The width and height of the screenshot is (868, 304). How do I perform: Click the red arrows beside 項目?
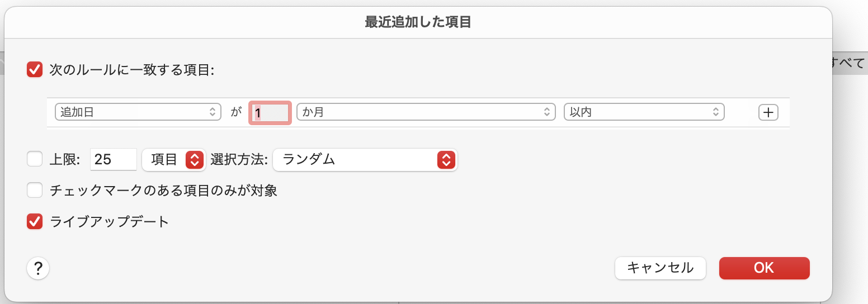(x=194, y=160)
